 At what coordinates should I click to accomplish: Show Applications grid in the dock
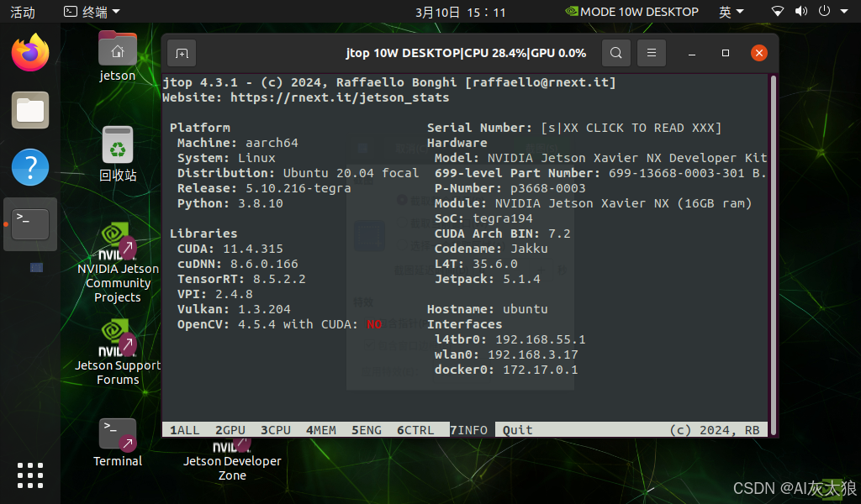point(30,475)
